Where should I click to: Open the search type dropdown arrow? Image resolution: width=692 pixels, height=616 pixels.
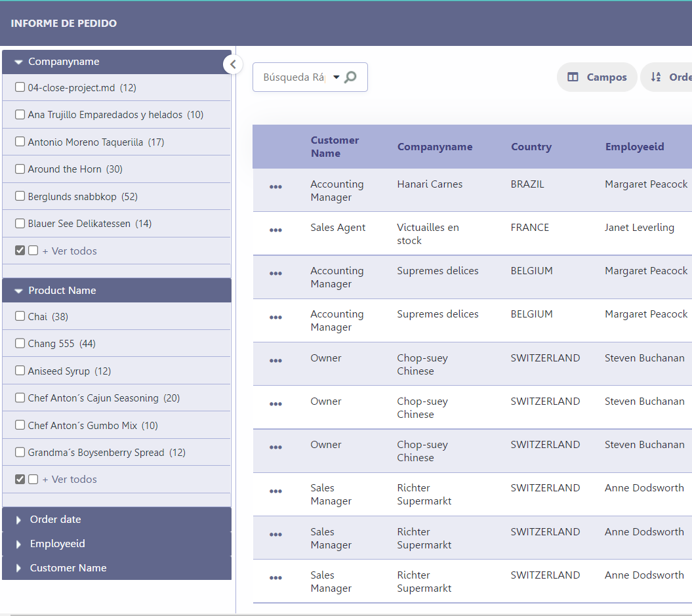coord(336,77)
